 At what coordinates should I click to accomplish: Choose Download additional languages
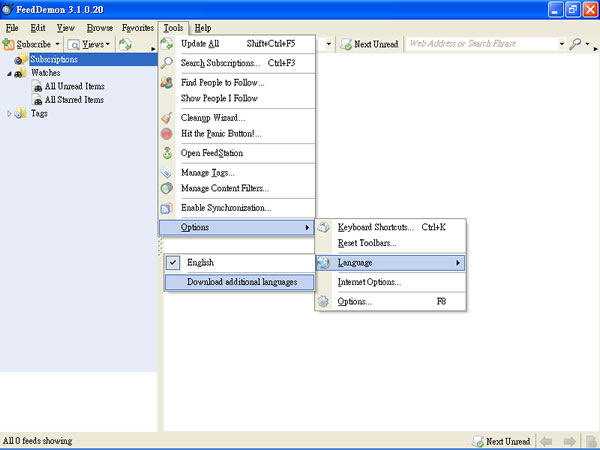coord(239,282)
